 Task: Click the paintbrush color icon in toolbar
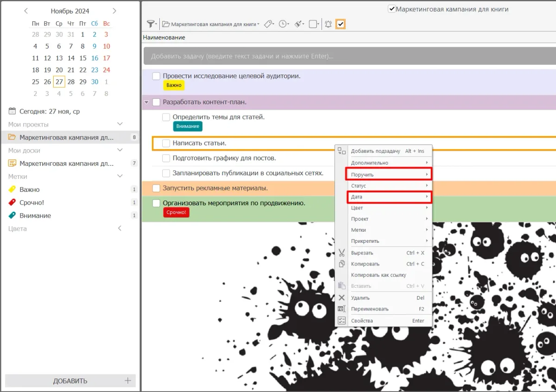[x=298, y=24]
